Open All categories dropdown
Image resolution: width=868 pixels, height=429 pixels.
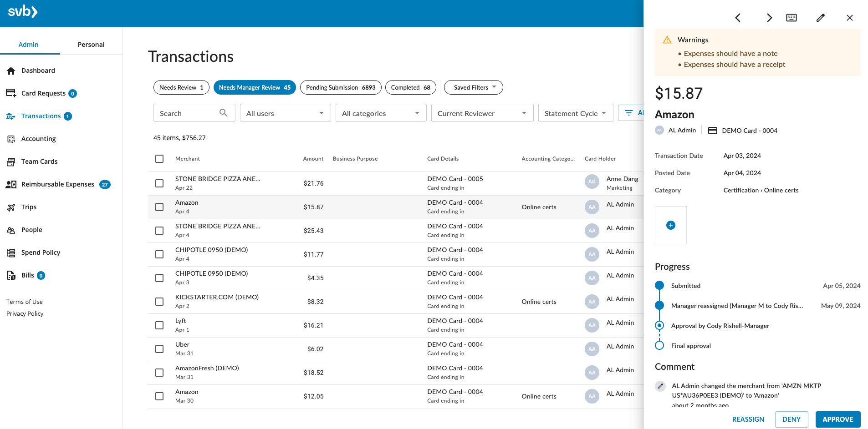[381, 113]
